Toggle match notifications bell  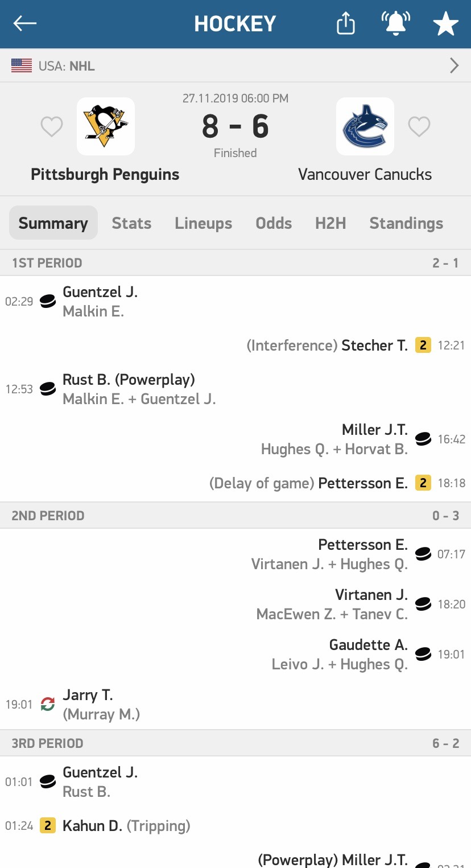tap(396, 23)
